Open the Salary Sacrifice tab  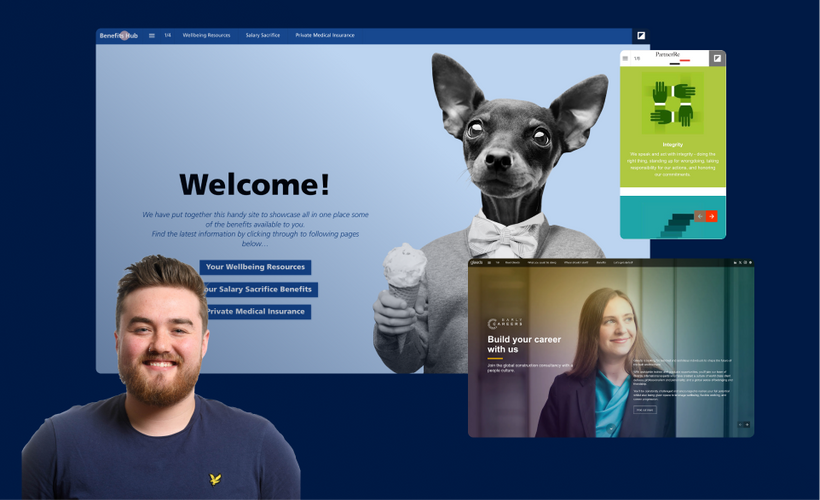[x=263, y=35]
